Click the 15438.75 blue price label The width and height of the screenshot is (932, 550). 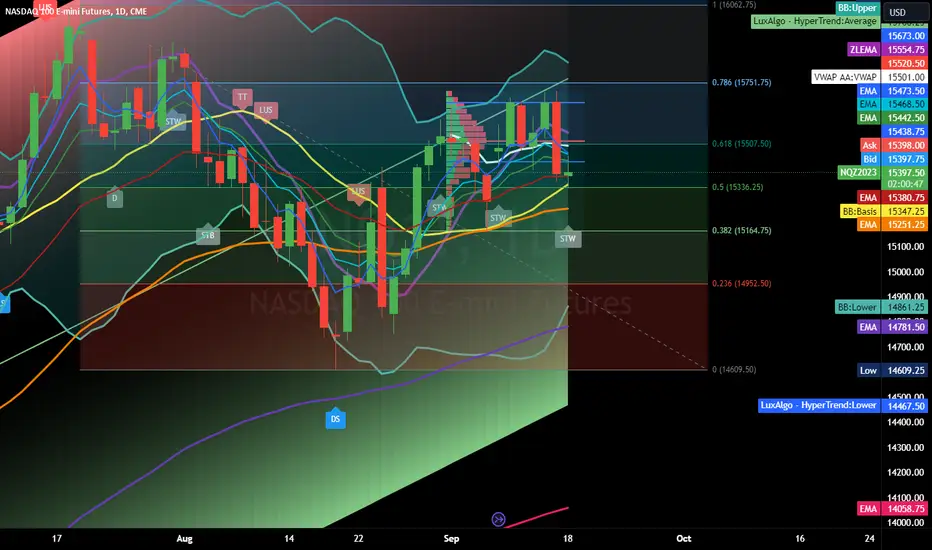click(x=906, y=131)
